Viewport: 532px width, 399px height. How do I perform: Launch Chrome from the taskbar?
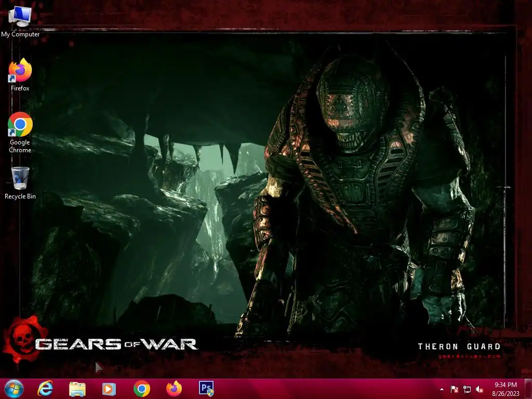[x=142, y=389]
